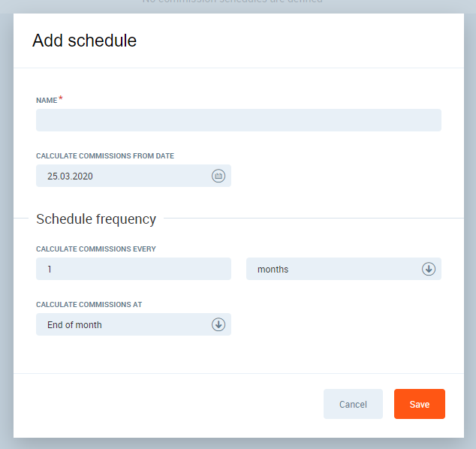
Task: Click the 'months' text in period selector
Action: [x=273, y=270]
